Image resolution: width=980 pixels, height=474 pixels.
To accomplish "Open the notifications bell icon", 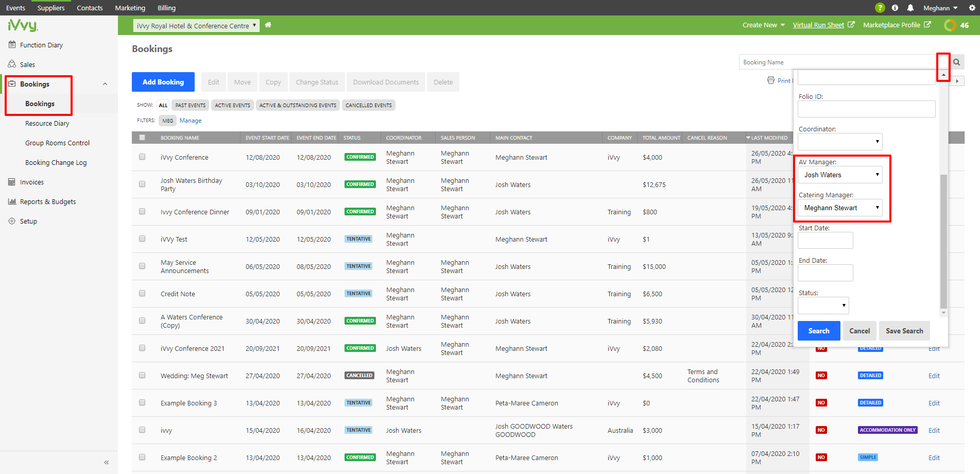I will tap(910, 8).
